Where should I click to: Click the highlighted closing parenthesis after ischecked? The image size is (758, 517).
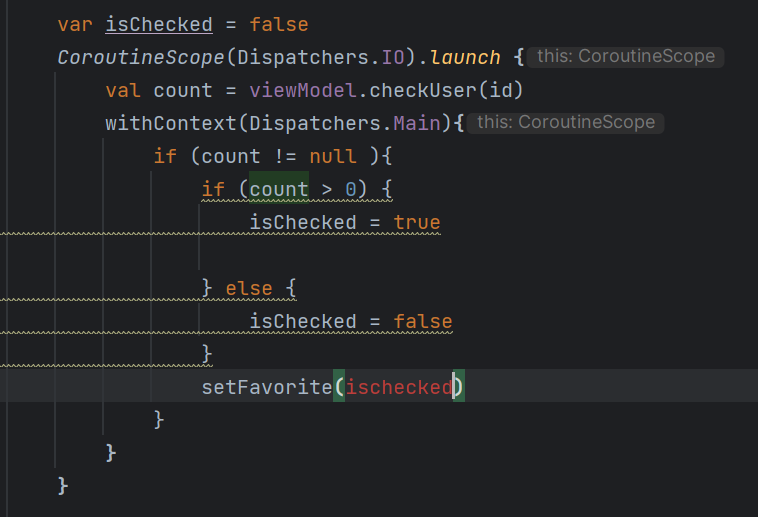pyautogui.click(x=458, y=386)
